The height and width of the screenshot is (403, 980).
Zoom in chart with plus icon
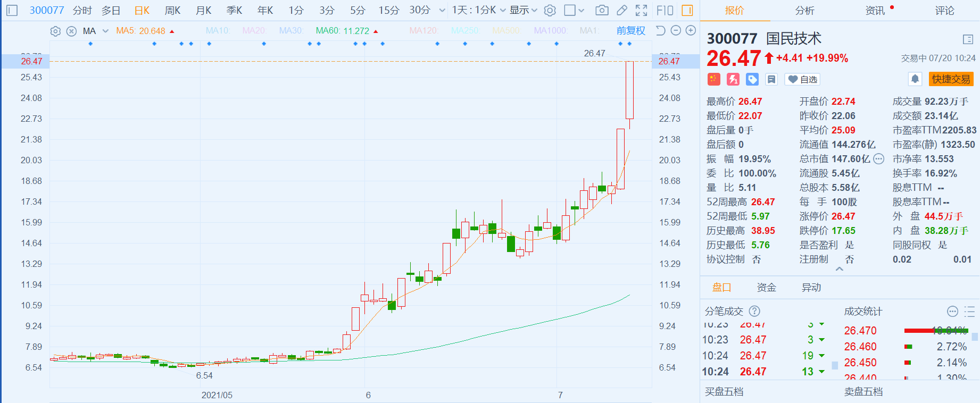[691, 31]
